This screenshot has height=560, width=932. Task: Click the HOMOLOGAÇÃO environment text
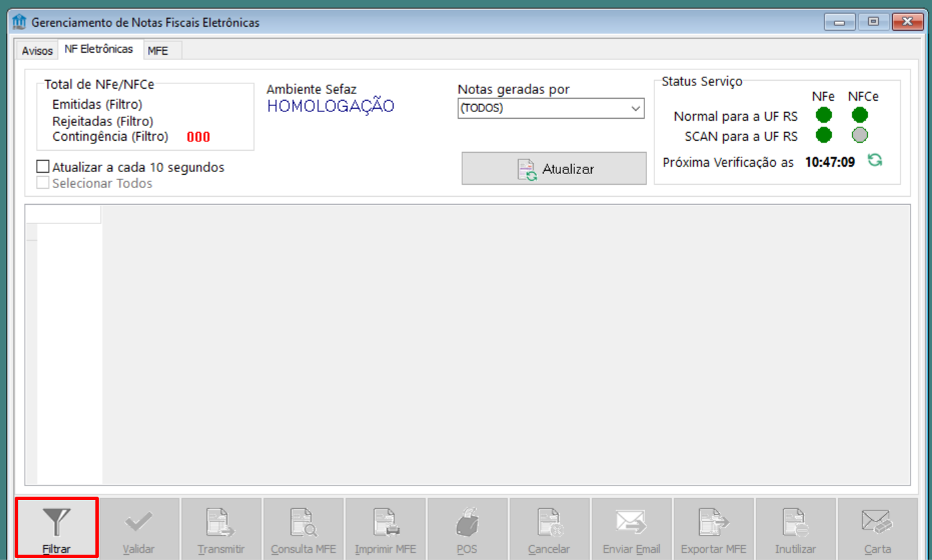coord(330,106)
